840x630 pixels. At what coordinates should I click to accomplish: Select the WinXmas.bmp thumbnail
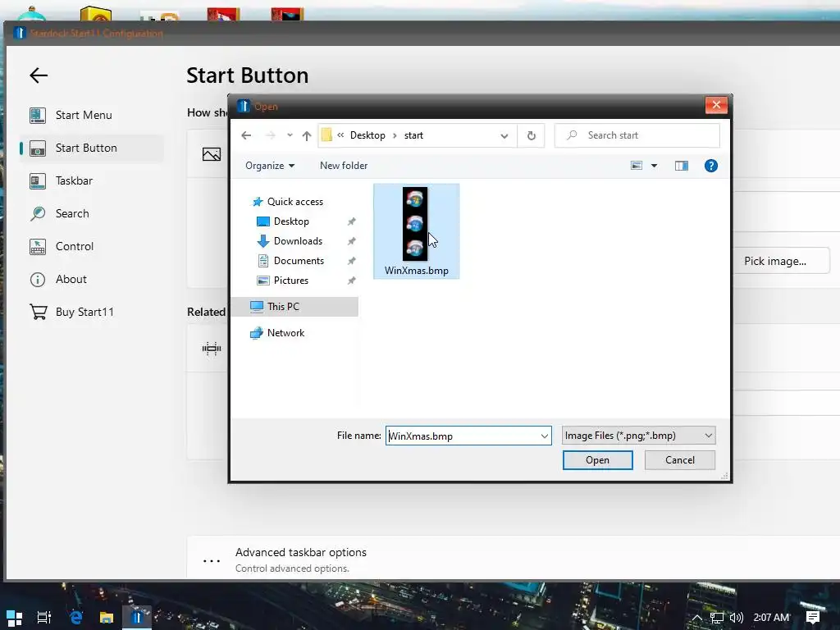point(415,224)
